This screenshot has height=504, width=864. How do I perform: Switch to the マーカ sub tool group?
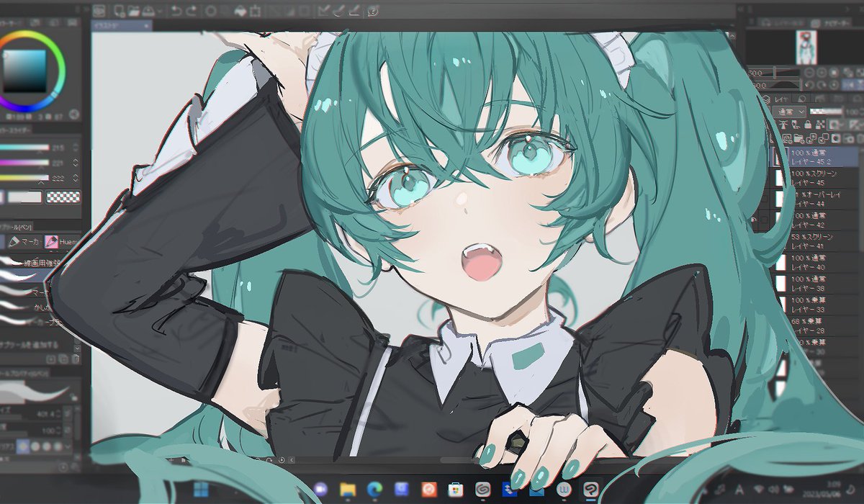tap(24, 241)
